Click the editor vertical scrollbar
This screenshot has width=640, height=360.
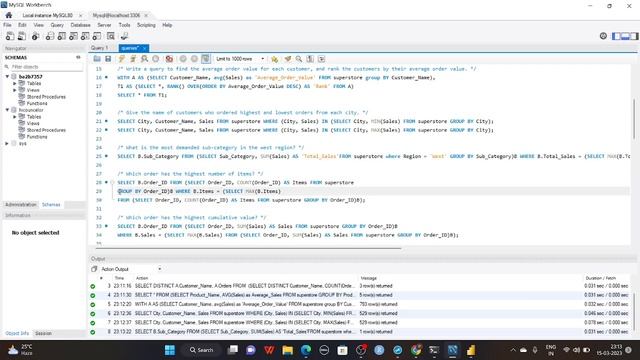(x=634, y=118)
